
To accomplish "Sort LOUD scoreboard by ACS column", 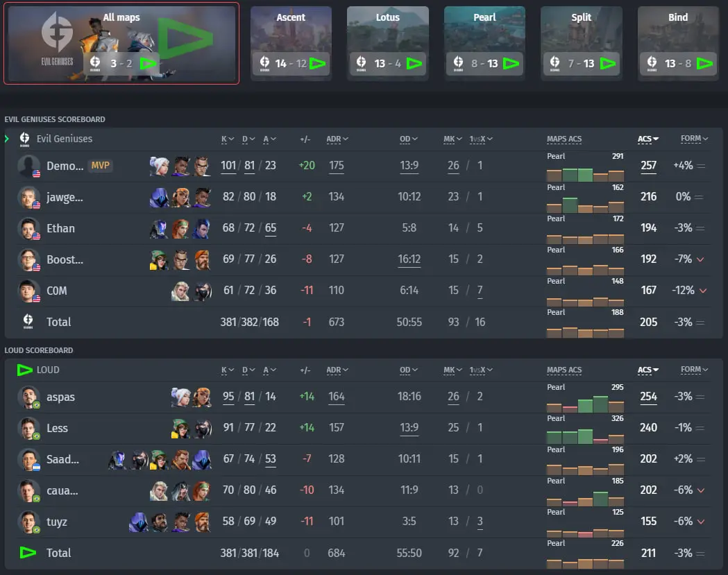I will pyautogui.click(x=648, y=370).
